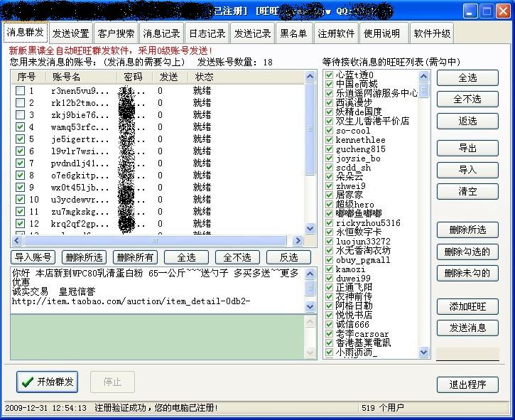Select account row pvdndlj41
This screenshot has width=515, height=420.
point(158,163)
